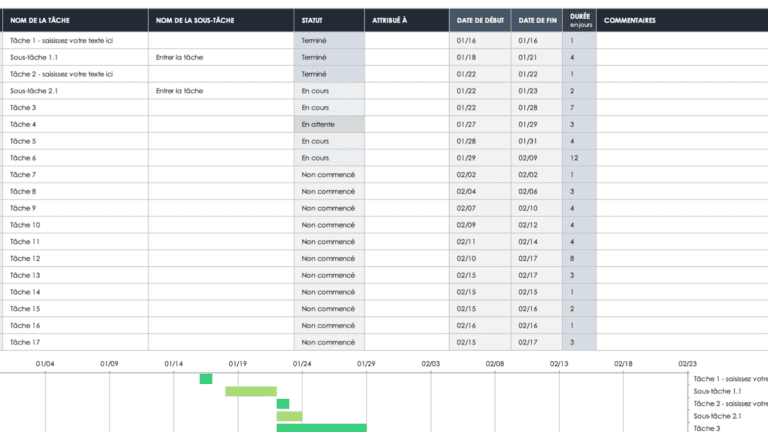Click the 01/24 axis label on Gantt chart

[x=302, y=363]
